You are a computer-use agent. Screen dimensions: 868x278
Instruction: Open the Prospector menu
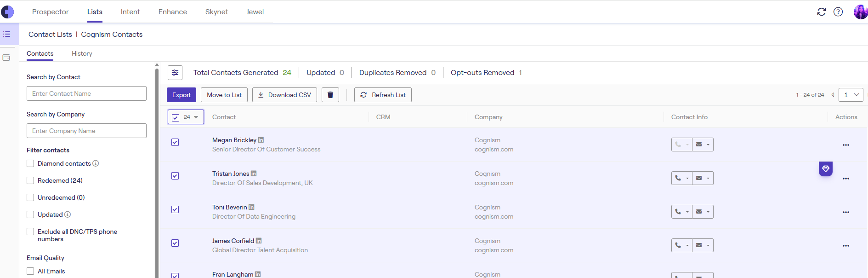[51, 12]
